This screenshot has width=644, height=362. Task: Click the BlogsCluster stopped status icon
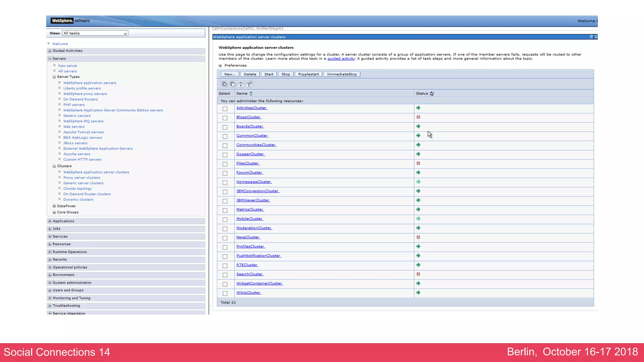pos(418,117)
